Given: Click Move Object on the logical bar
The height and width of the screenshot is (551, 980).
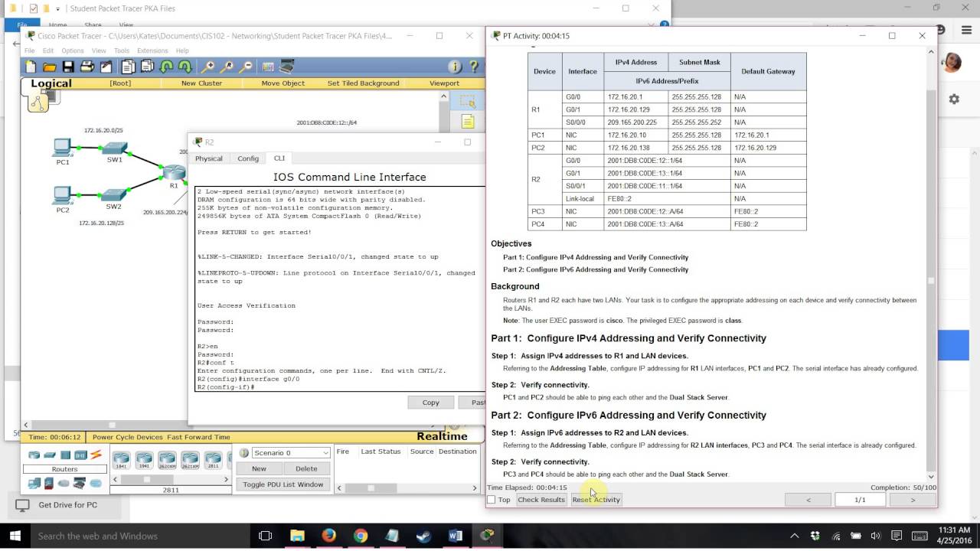Looking at the screenshot, I should pos(283,83).
